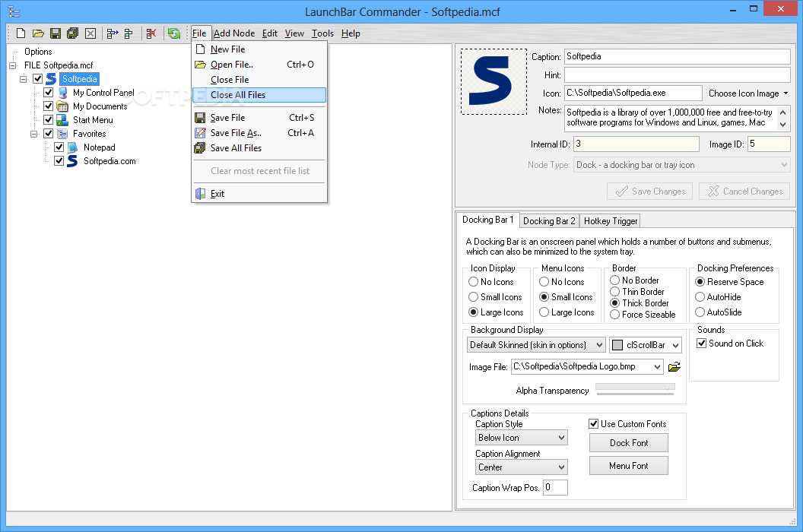Open the View menu

(294, 33)
